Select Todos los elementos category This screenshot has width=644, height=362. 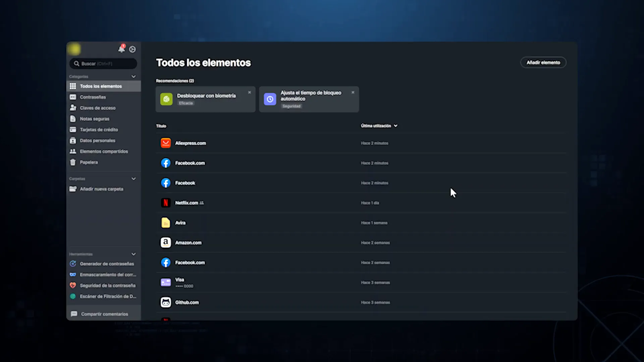click(104, 86)
